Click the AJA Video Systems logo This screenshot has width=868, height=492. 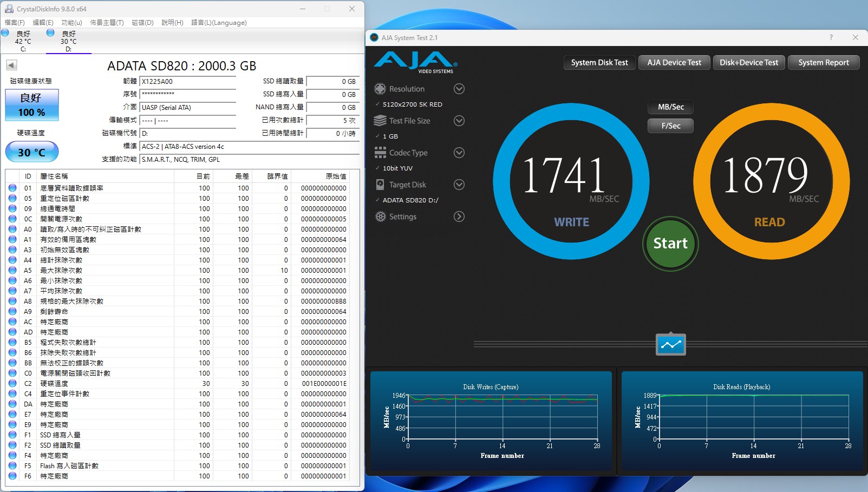pos(416,62)
